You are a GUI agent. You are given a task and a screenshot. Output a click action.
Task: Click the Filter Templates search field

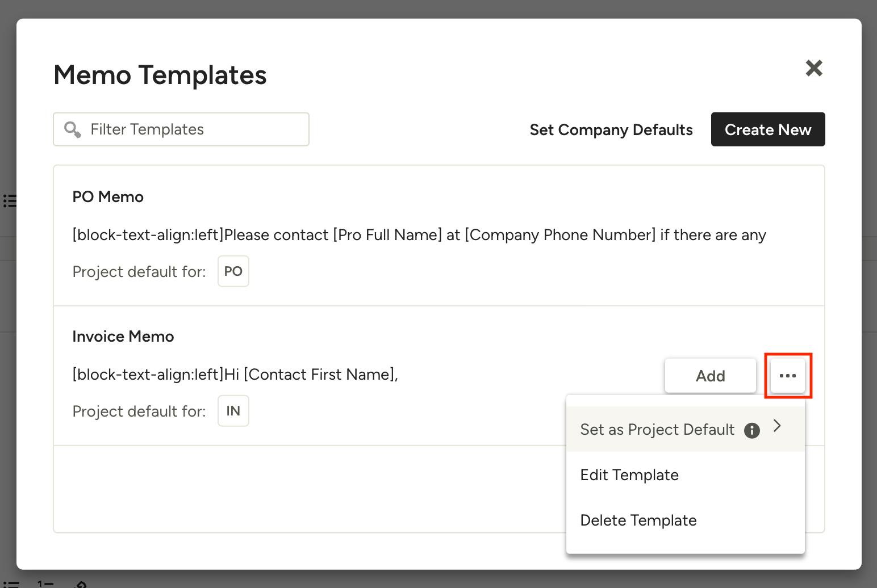pyautogui.click(x=181, y=129)
